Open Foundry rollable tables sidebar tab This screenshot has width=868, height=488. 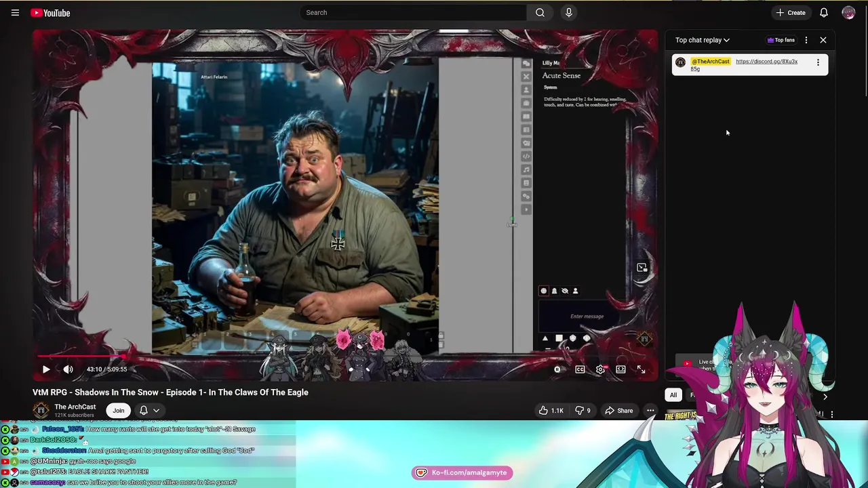point(526,130)
